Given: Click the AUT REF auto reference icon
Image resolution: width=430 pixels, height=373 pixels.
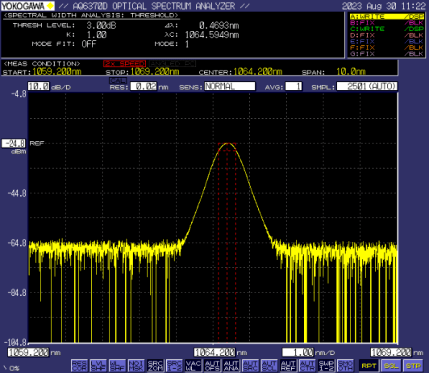Looking at the screenshot, I should pos(288,366).
